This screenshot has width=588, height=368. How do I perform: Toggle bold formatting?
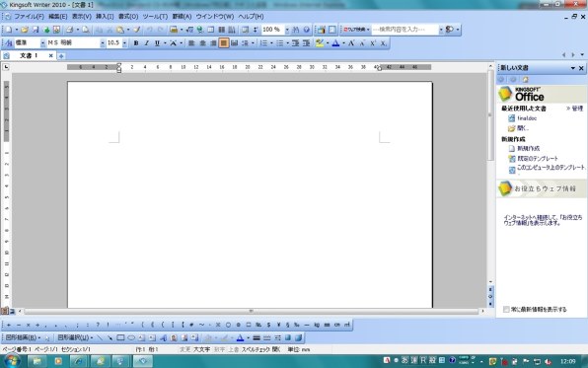136,43
